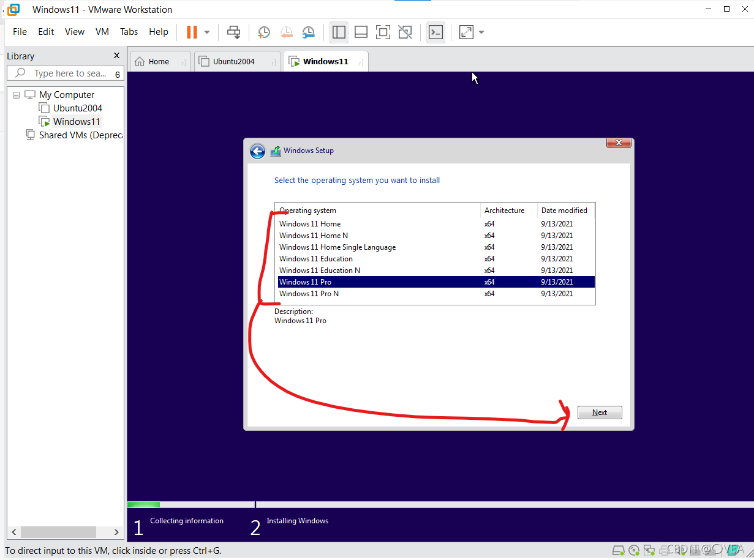Send Ctrl+Alt+Del to the virtual machine
Image resolution: width=754 pixels, height=560 pixels.
pyautogui.click(x=233, y=32)
